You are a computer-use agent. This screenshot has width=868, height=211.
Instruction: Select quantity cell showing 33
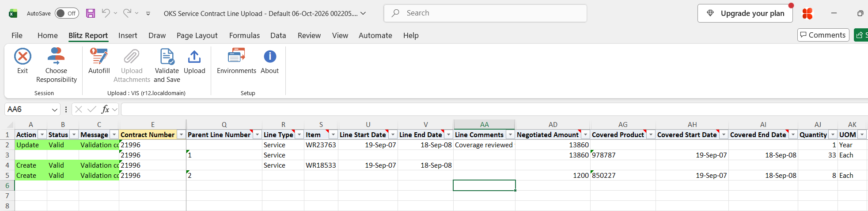(818, 155)
